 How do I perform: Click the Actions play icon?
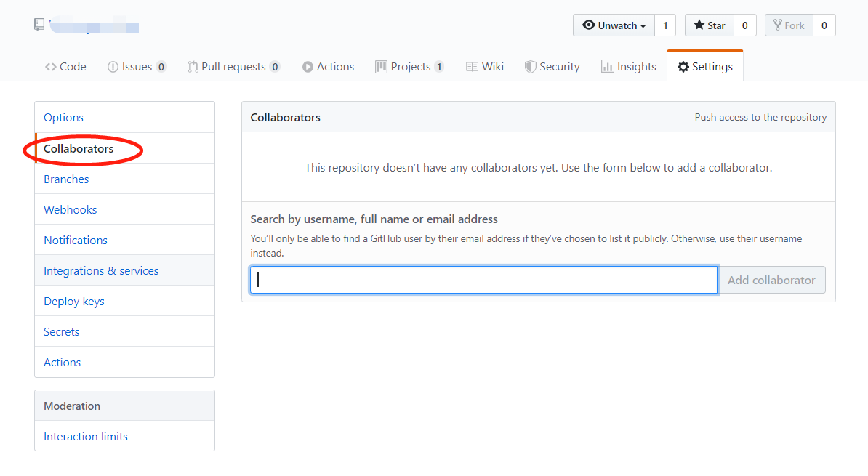tap(308, 67)
